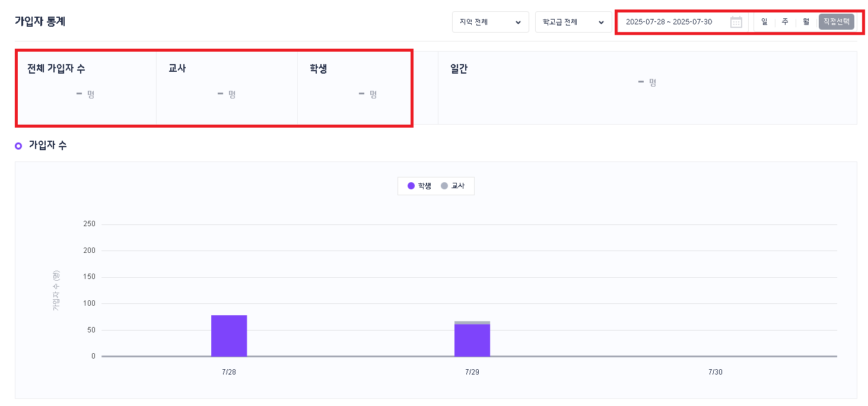Viewport: 868px width, 406px height.
Task: Click the purple student bar for 7/28
Action: pyautogui.click(x=229, y=336)
